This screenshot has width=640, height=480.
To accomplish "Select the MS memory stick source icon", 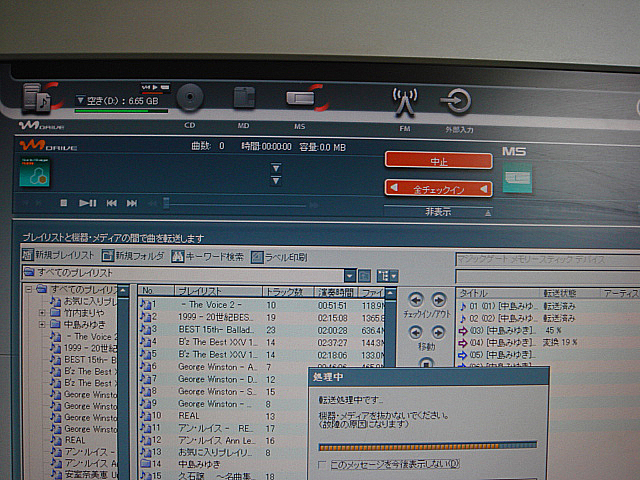I will 300,98.
